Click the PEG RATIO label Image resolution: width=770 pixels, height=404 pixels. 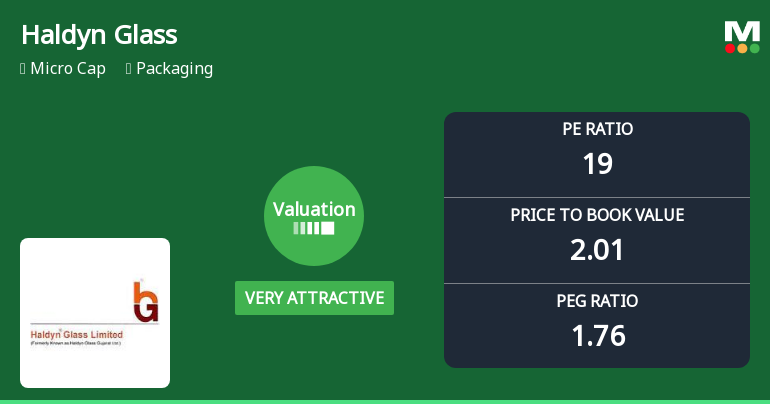597,301
